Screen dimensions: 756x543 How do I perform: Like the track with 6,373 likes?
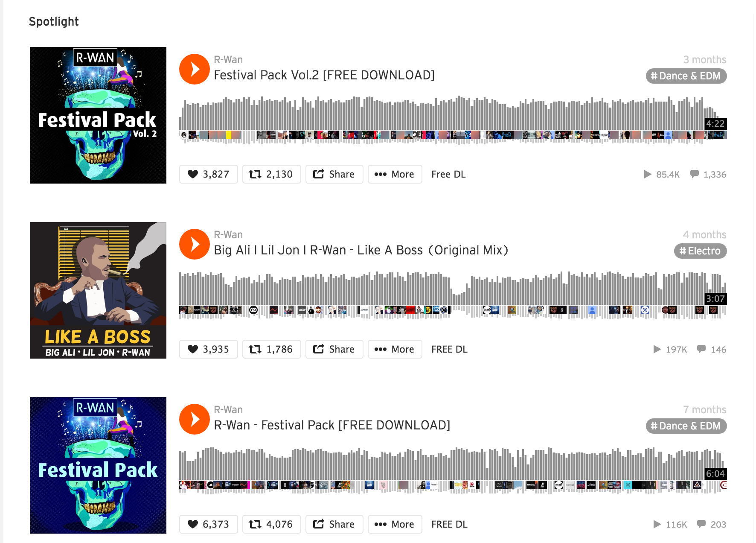click(209, 524)
